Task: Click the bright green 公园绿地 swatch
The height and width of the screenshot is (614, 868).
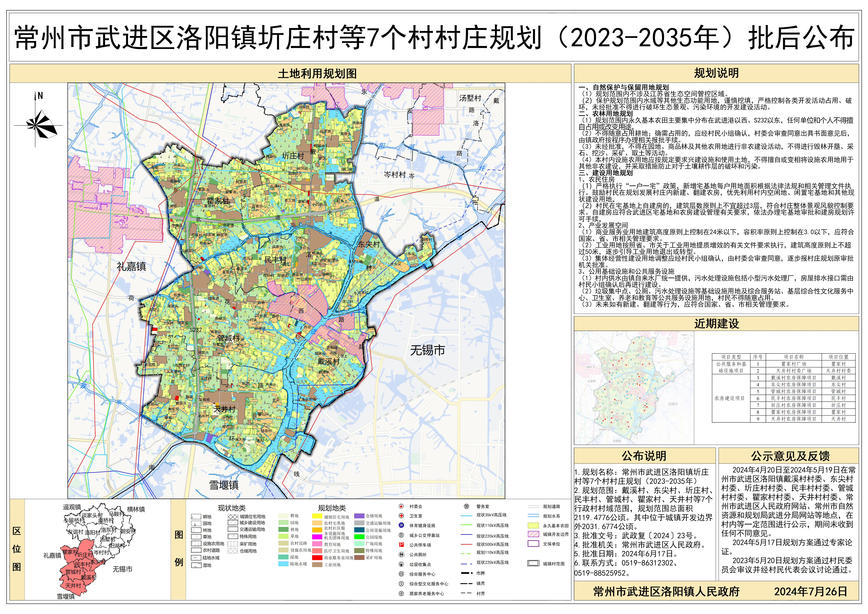Action: click(359, 537)
